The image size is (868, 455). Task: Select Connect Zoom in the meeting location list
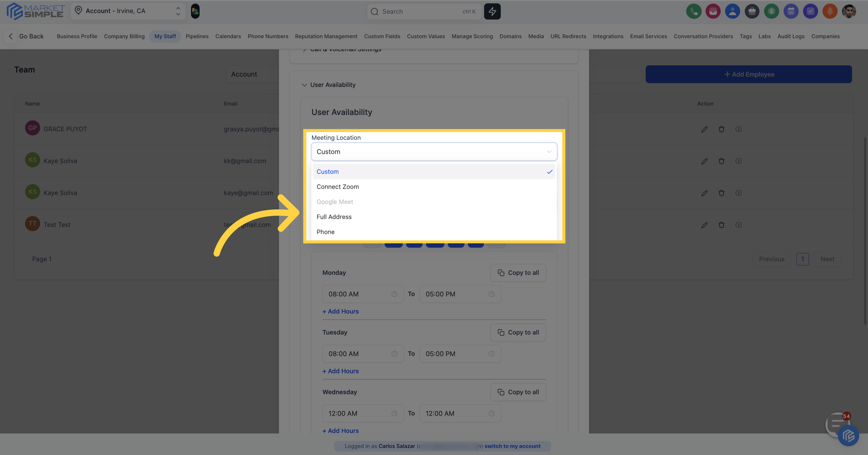tap(338, 186)
